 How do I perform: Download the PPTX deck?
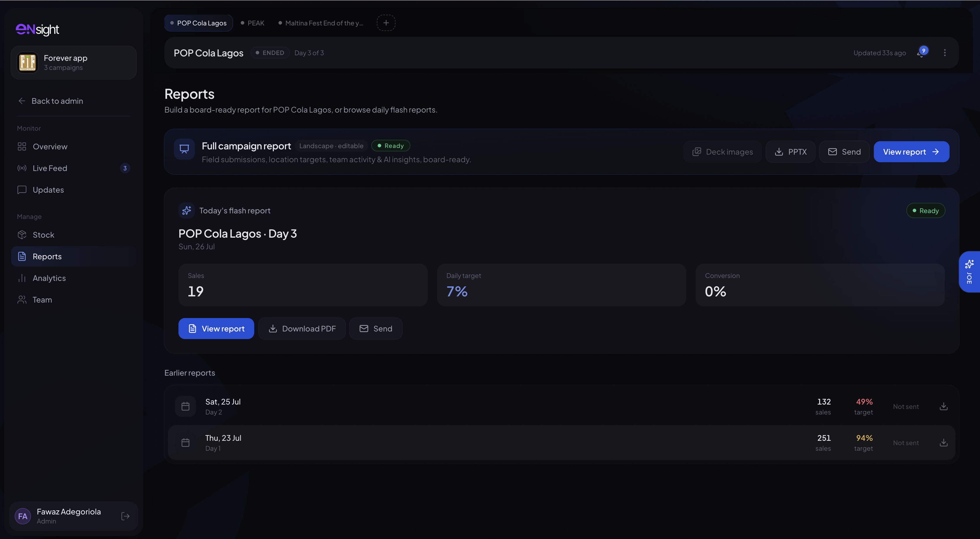(790, 152)
